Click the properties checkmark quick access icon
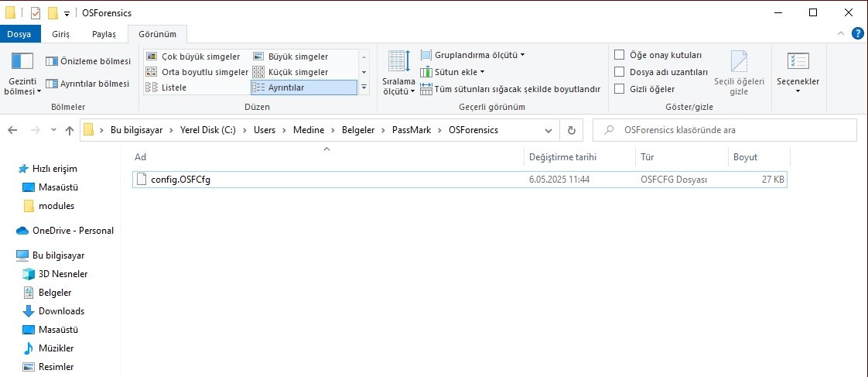This screenshot has width=868, height=377. coord(36,12)
